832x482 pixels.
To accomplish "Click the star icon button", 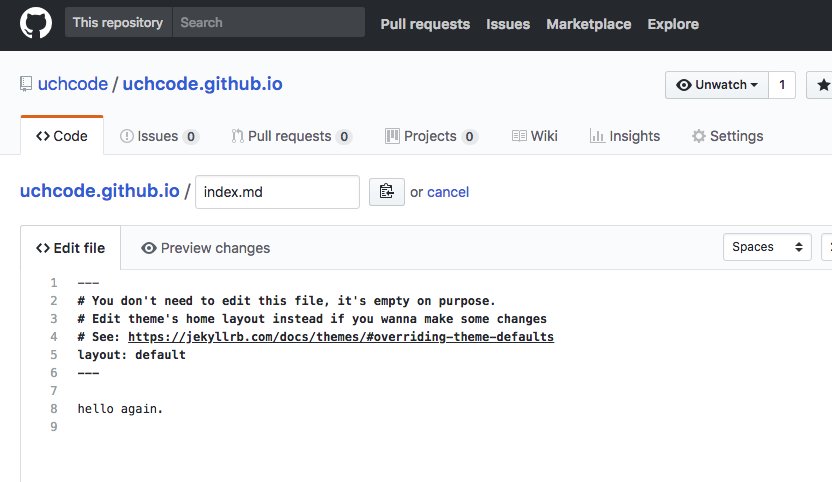I will (x=820, y=85).
